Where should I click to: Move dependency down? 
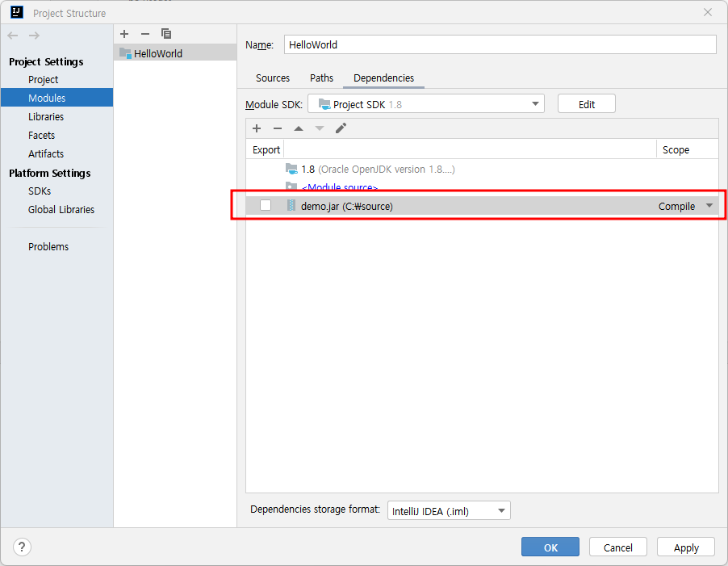tap(320, 128)
